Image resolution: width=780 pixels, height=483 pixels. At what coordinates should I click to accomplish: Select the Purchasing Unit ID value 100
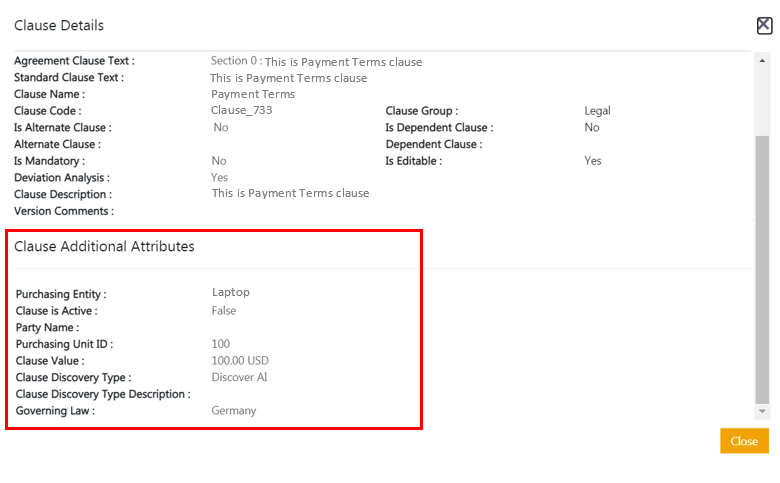click(x=221, y=344)
